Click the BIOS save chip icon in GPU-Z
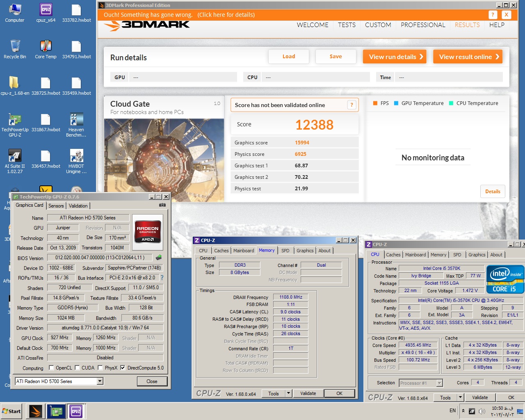This screenshot has height=420, width=525. [159, 258]
